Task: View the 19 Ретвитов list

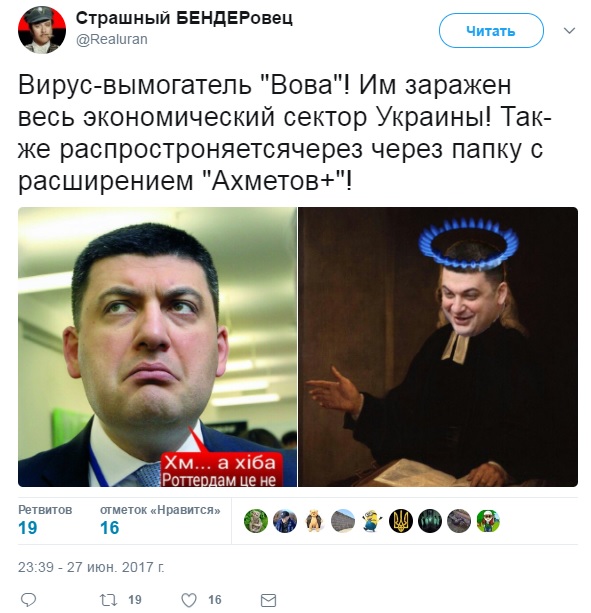Action: tap(45, 521)
